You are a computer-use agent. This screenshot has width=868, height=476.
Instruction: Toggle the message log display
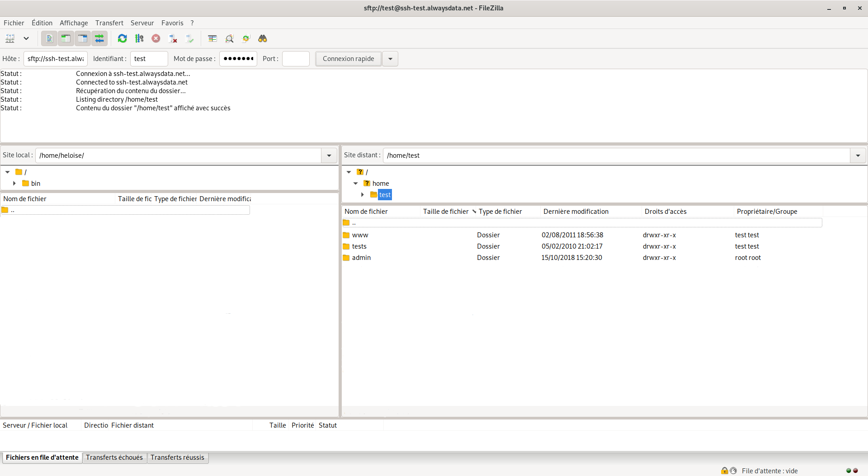click(49, 38)
